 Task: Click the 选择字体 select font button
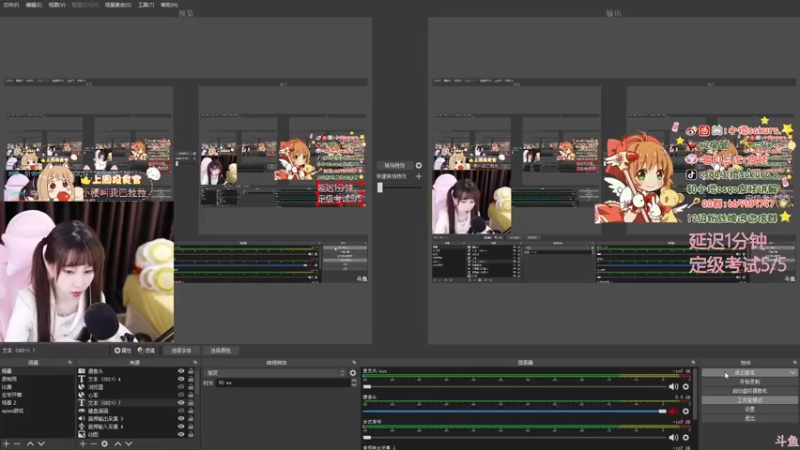tap(181, 351)
